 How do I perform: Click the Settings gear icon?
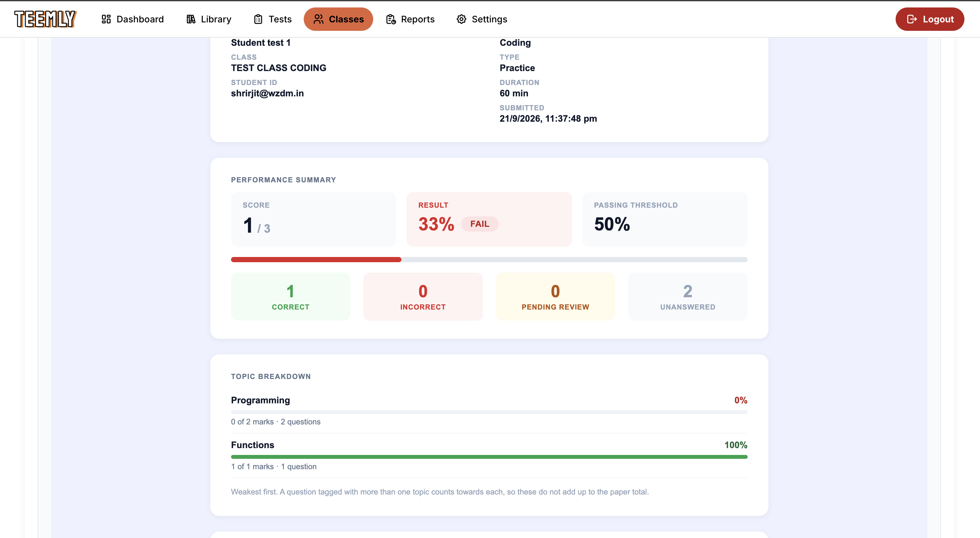(x=461, y=19)
